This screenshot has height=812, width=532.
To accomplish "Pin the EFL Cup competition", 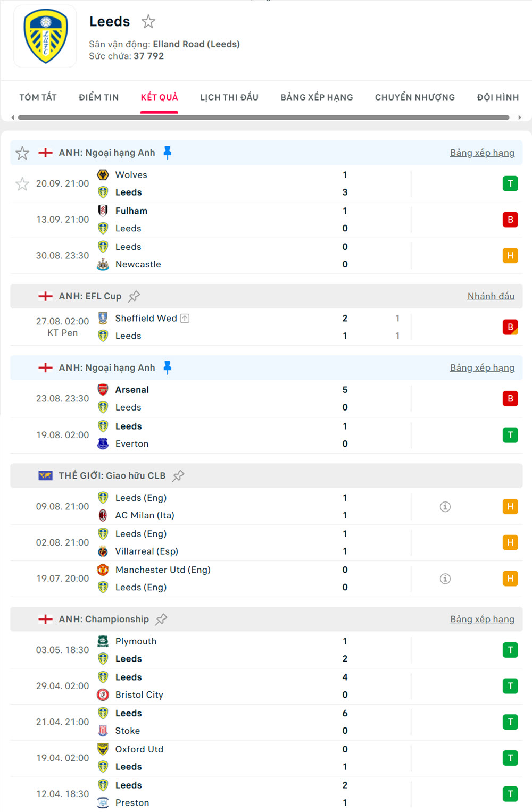I will (134, 296).
